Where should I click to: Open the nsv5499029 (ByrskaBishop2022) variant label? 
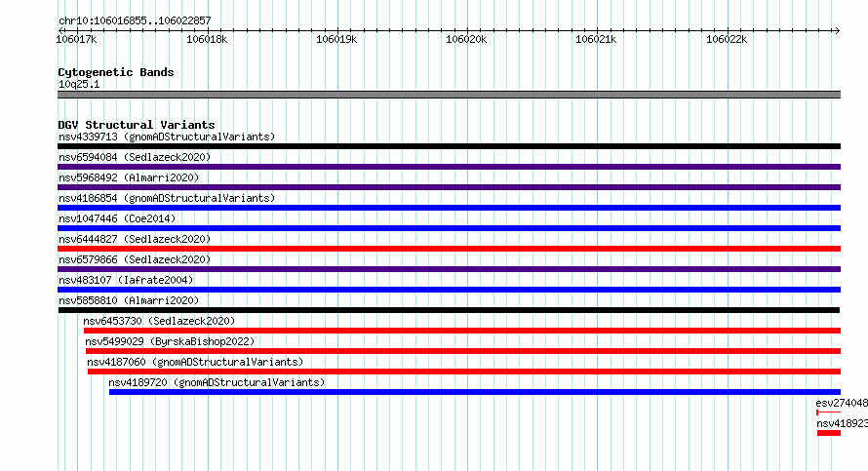tap(170, 341)
